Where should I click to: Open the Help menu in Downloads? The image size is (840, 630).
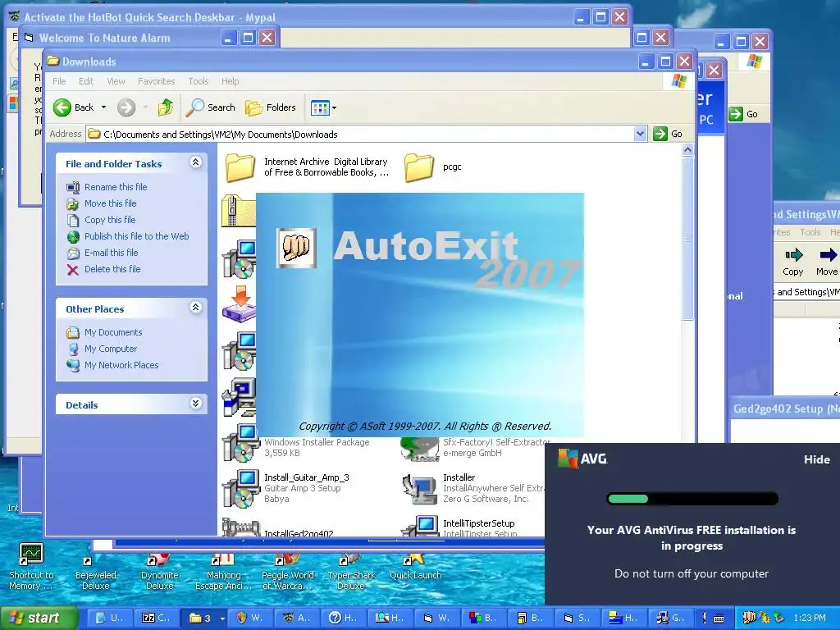point(230,81)
